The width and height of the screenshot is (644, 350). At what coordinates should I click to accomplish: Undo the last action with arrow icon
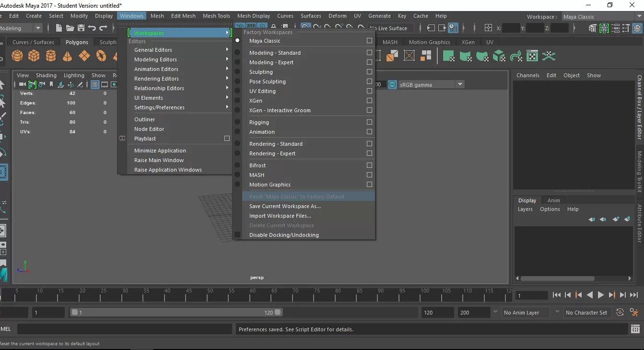tap(92, 28)
